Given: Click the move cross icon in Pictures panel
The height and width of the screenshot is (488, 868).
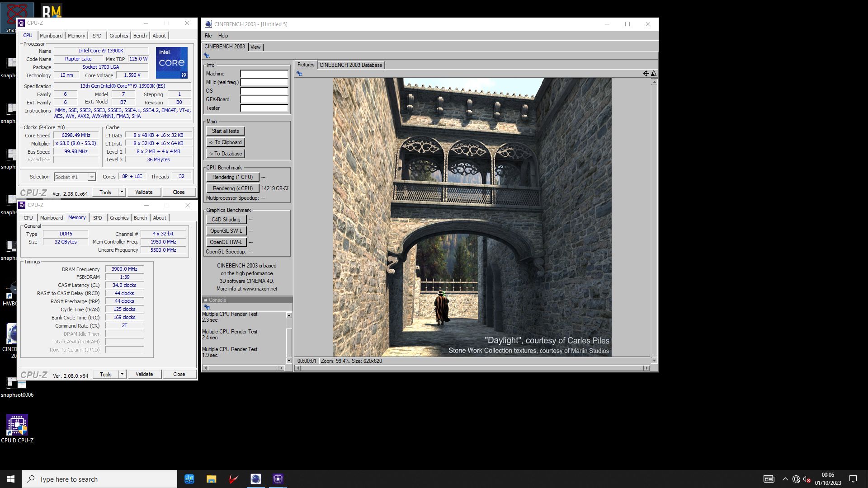Looking at the screenshot, I should [646, 73].
